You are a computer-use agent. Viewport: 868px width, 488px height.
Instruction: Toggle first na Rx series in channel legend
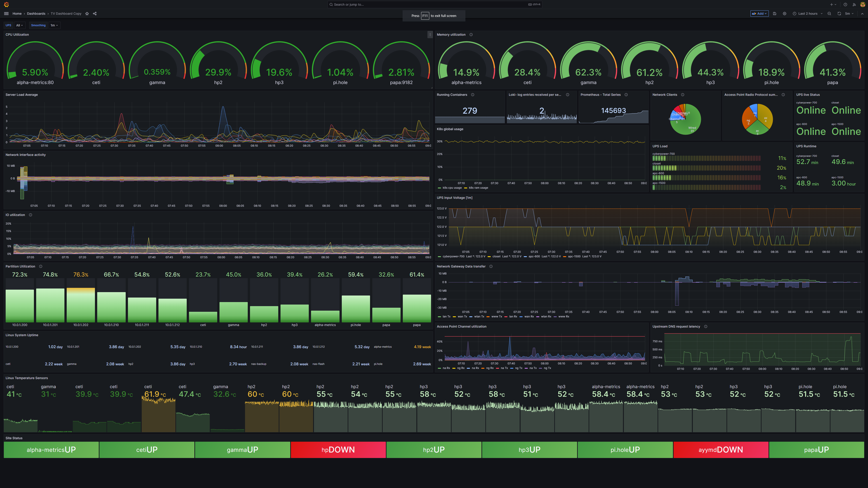click(446, 368)
